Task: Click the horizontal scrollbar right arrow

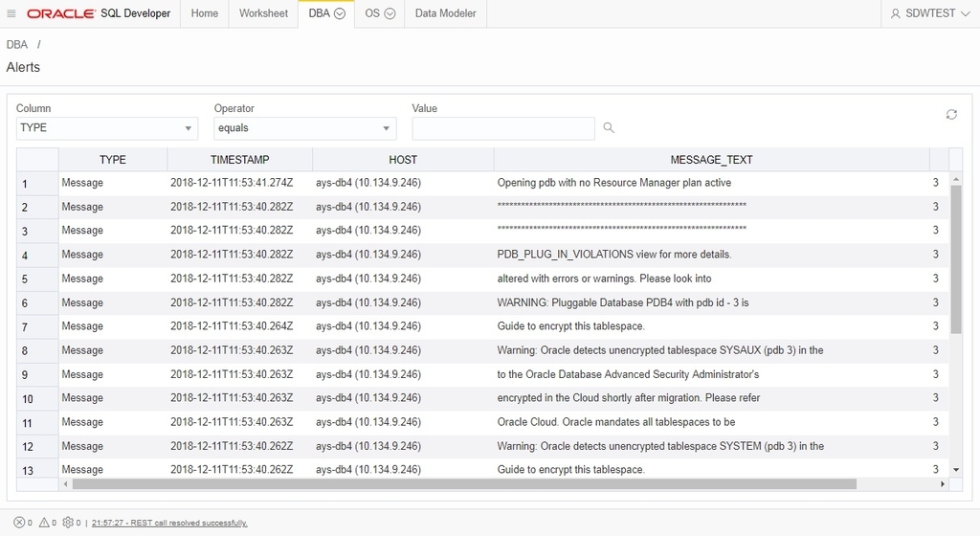Action: pos(943,484)
